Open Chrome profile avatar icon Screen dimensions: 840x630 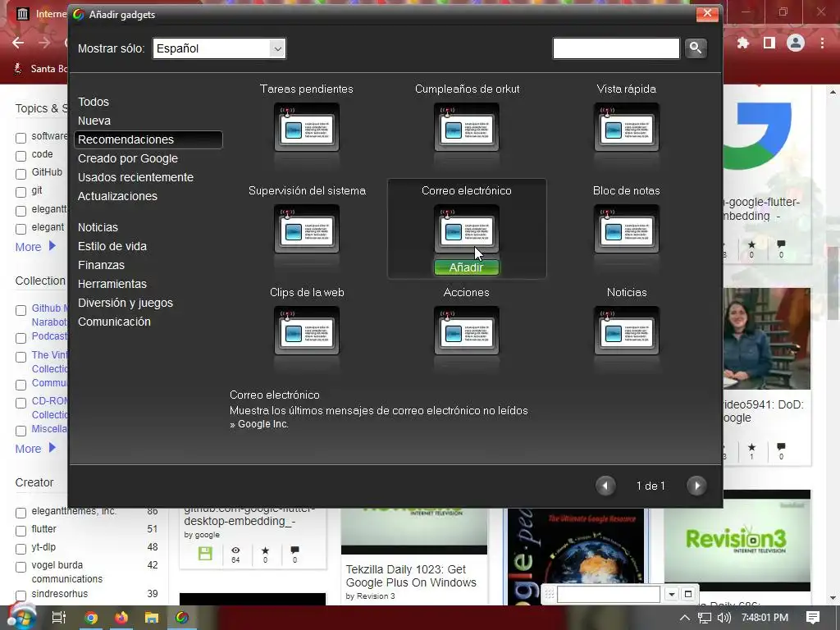(796, 43)
